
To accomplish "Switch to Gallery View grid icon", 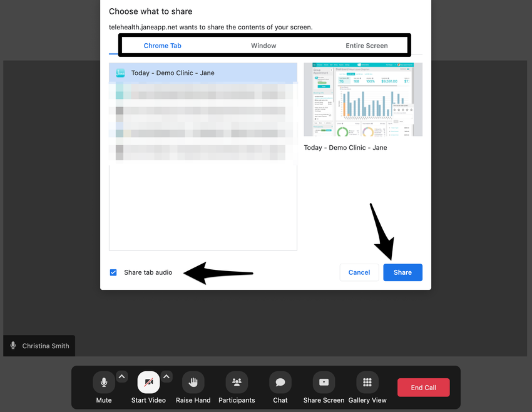I will (367, 382).
